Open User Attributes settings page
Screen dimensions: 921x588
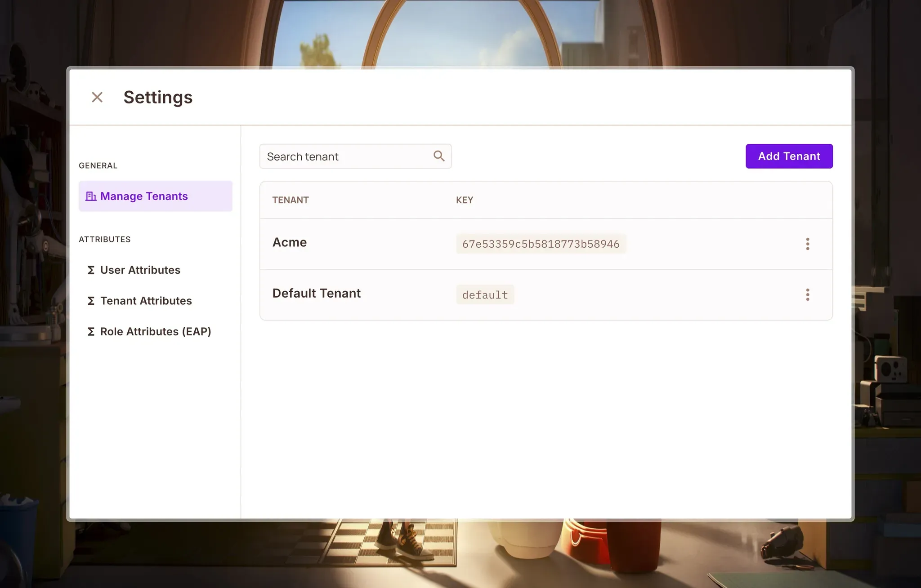point(140,270)
